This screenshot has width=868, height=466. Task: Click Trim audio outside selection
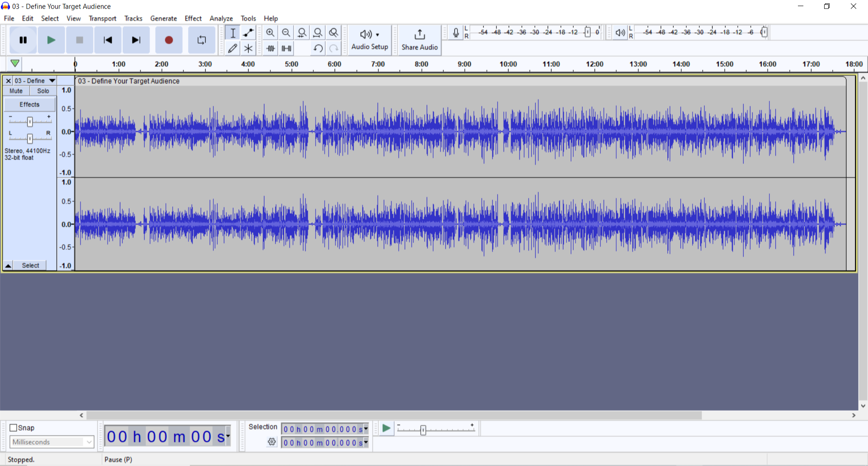(270, 48)
